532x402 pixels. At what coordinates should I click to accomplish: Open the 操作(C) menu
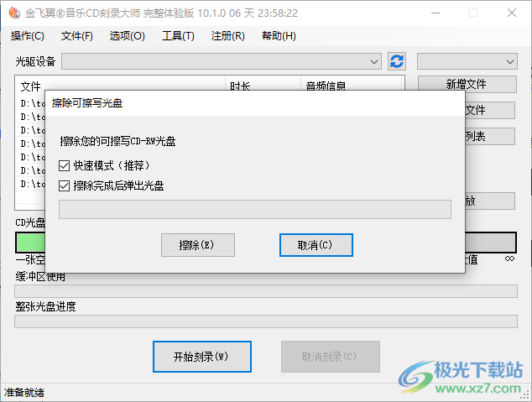point(28,36)
